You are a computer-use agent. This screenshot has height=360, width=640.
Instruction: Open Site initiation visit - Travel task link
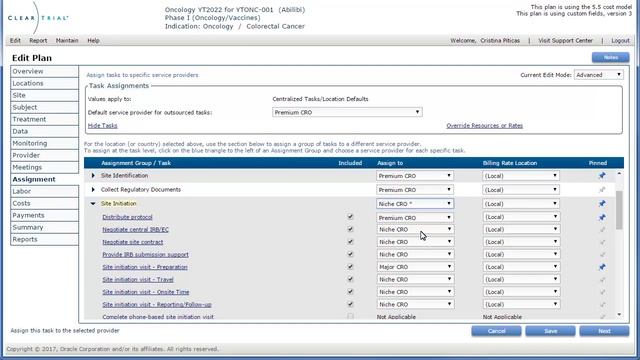[138, 280]
